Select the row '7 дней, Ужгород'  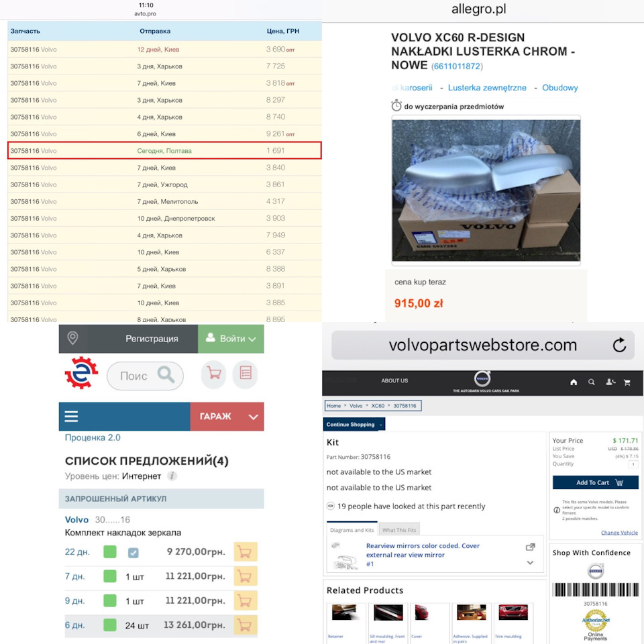click(164, 184)
